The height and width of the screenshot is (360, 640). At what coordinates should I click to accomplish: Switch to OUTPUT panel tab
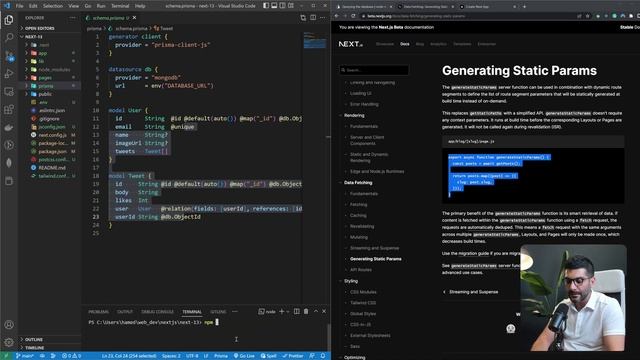tap(124, 312)
